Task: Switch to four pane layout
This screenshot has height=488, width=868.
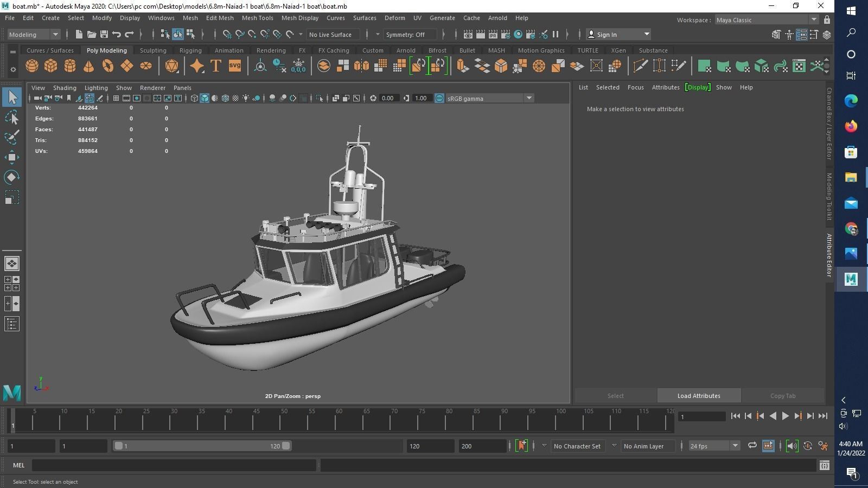Action: 12,284
